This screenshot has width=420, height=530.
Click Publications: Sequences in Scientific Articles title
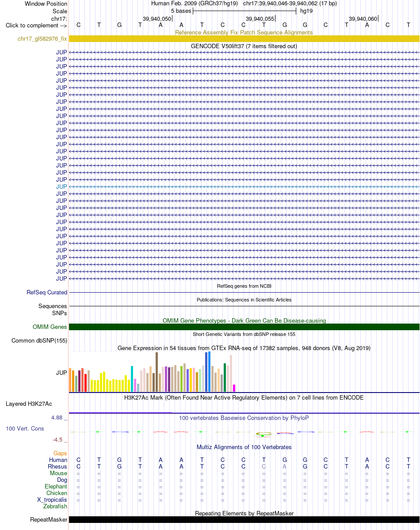click(244, 300)
